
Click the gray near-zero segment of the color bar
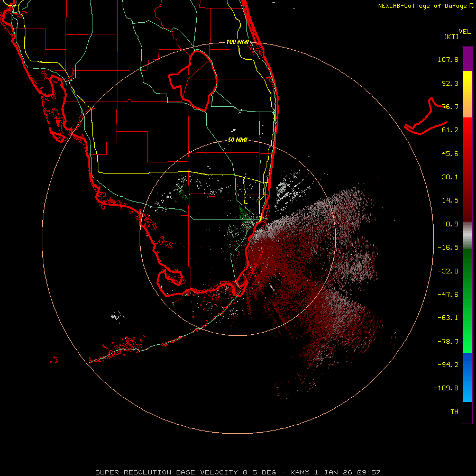point(467,235)
